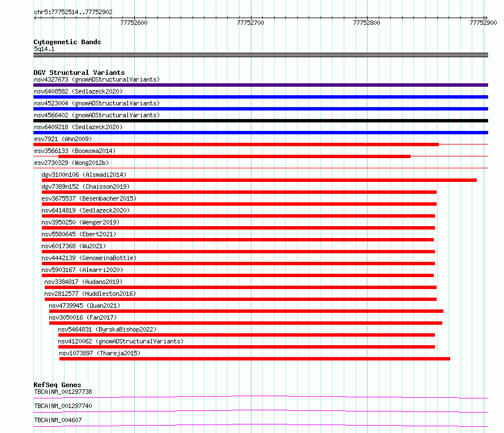Open the Cytogenetic Bands track title

(67, 42)
